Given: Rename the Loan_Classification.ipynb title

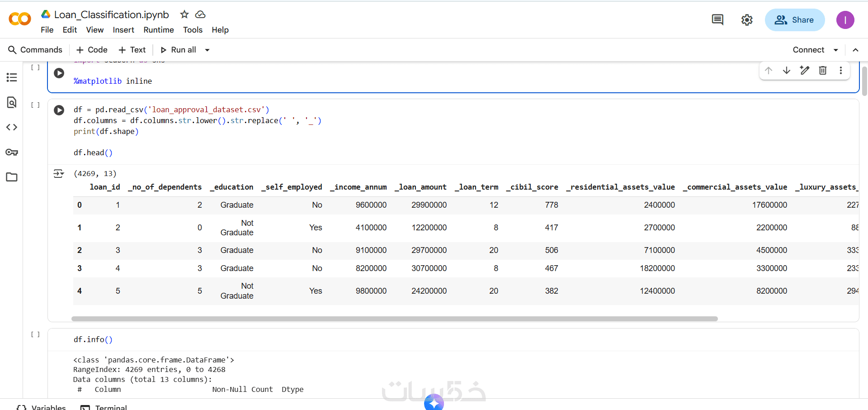Looking at the screenshot, I should [x=112, y=14].
